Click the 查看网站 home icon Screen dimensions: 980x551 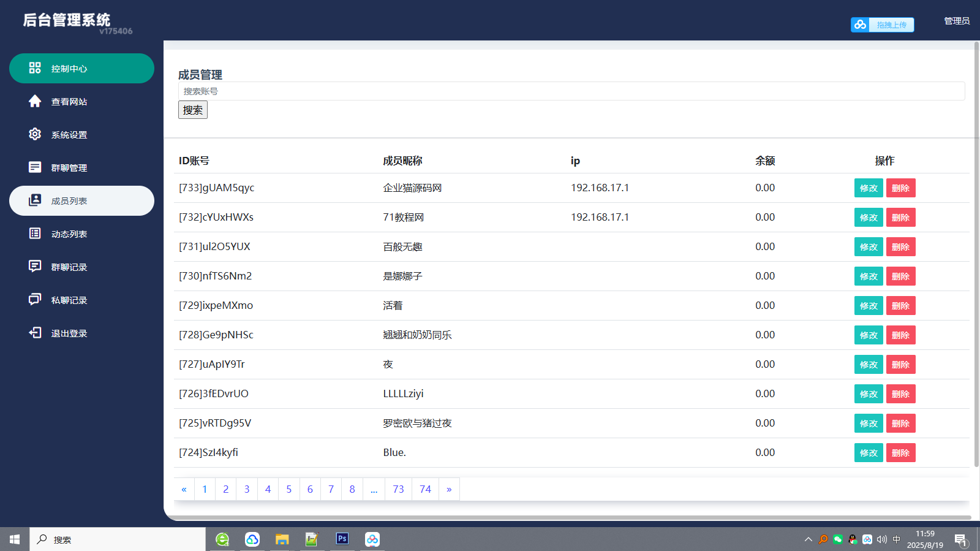point(35,101)
